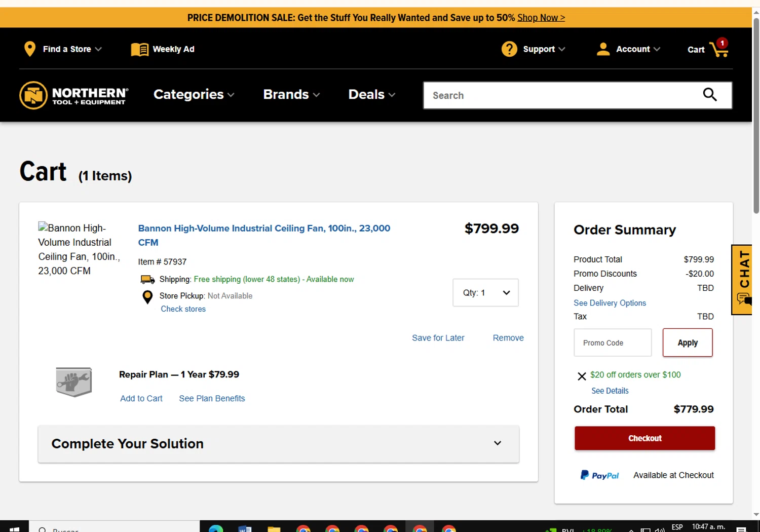Image resolution: width=760 pixels, height=532 pixels.
Task: Open the Weekly Ad link text
Action: (x=173, y=49)
